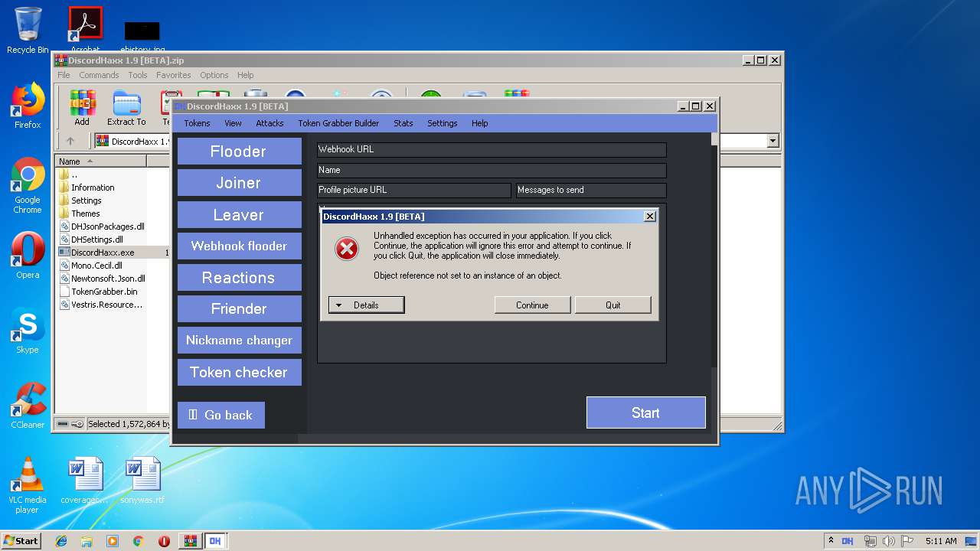Show hidden tray icons arrow
Screen dimensions: 980x551
coord(831,541)
